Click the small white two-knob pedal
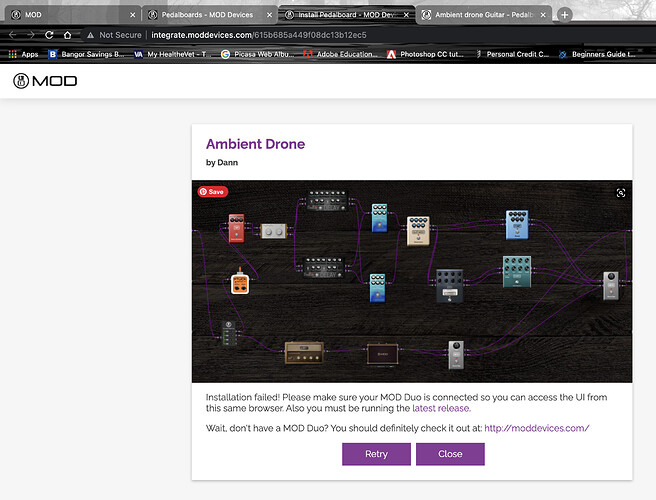656x500 pixels. pyautogui.click(x=274, y=231)
